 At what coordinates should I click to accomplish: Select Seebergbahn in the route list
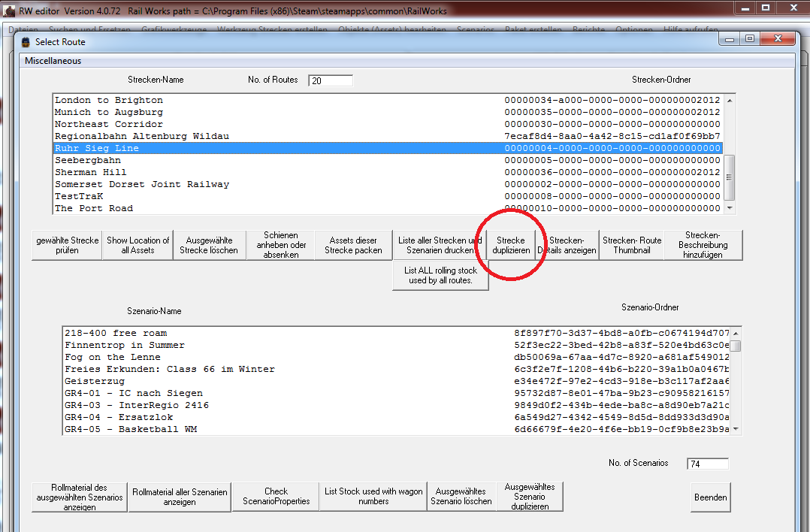(x=88, y=160)
